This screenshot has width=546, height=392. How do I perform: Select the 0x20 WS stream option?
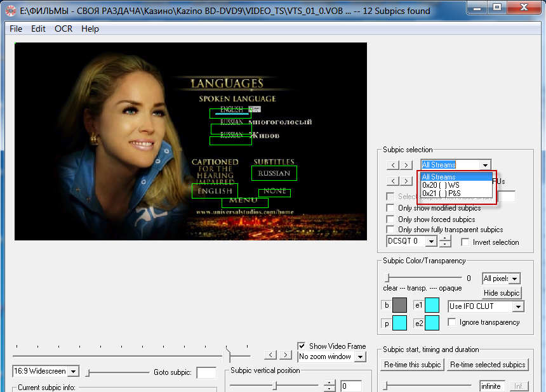456,185
